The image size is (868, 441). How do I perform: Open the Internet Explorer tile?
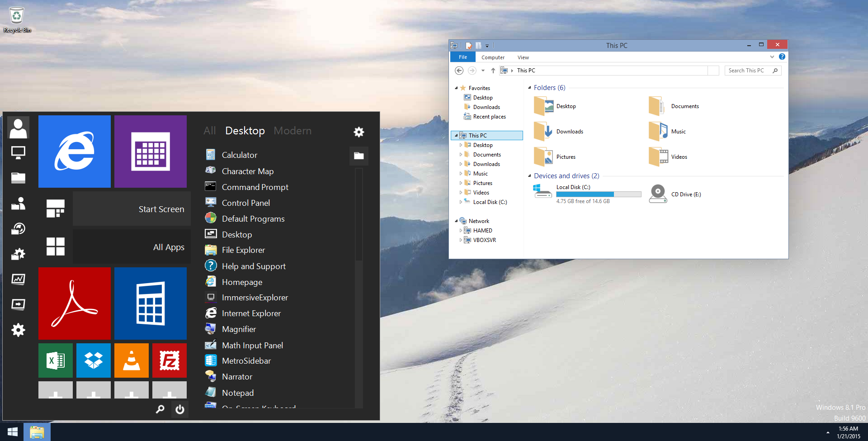tap(74, 151)
